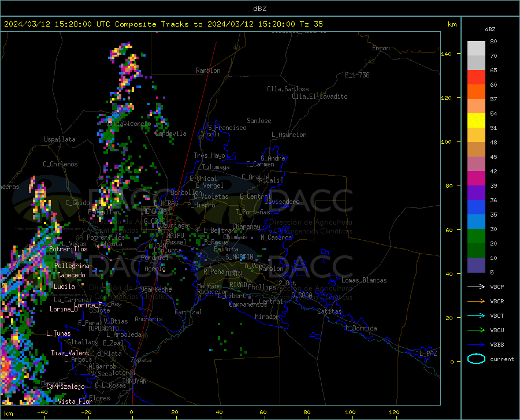Click the C_Chilenos label
Screen dimensions: 520x420
[x=60, y=164]
